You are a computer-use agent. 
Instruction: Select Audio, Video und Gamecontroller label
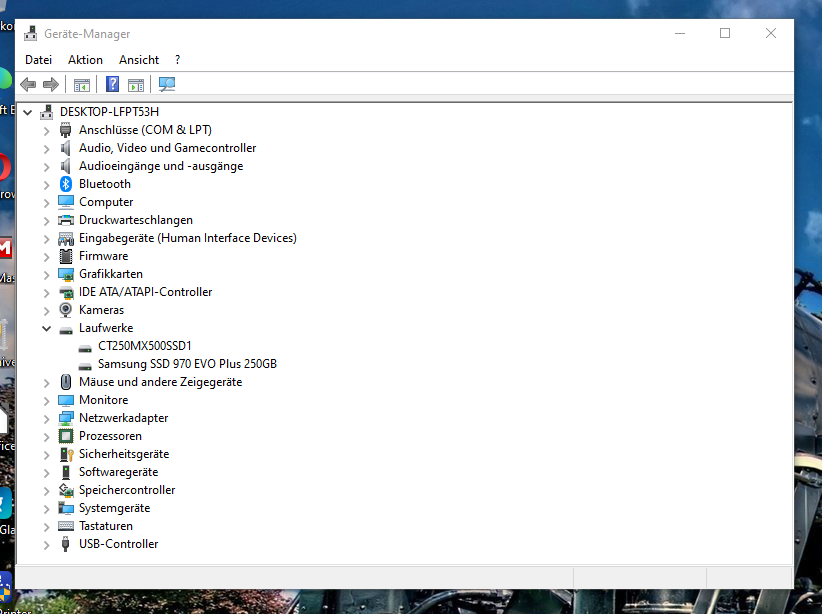pos(168,148)
